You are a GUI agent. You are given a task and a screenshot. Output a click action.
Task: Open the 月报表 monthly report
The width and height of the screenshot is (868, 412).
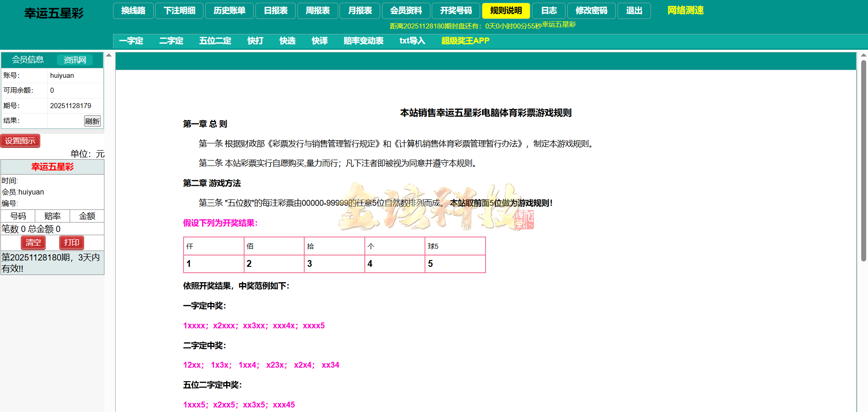coord(360,10)
